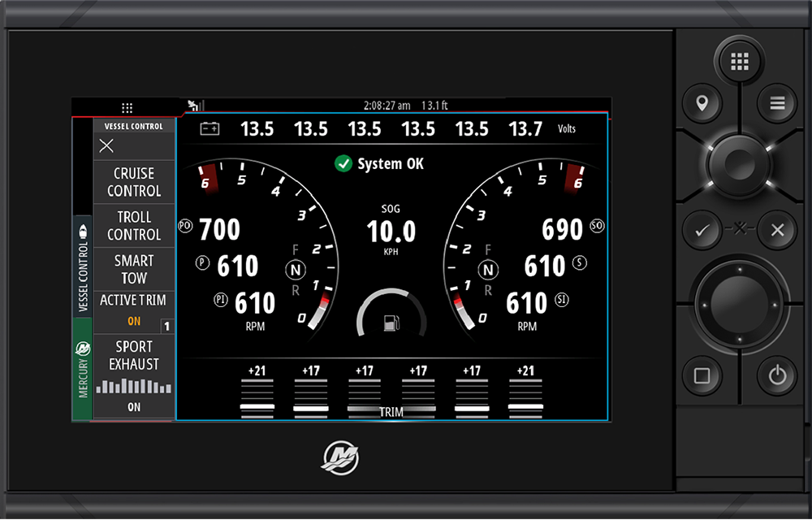Screen dimensions: 812x520
Task: Select the S engine 610 RPM value
Action: [545, 266]
